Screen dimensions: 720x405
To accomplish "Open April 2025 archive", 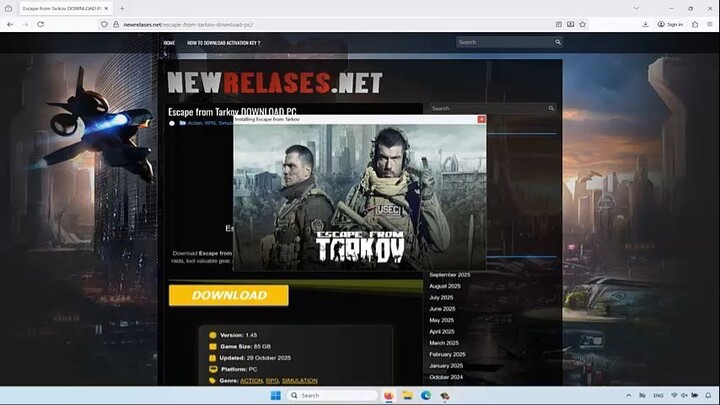I will pyautogui.click(x=442, y=332).
